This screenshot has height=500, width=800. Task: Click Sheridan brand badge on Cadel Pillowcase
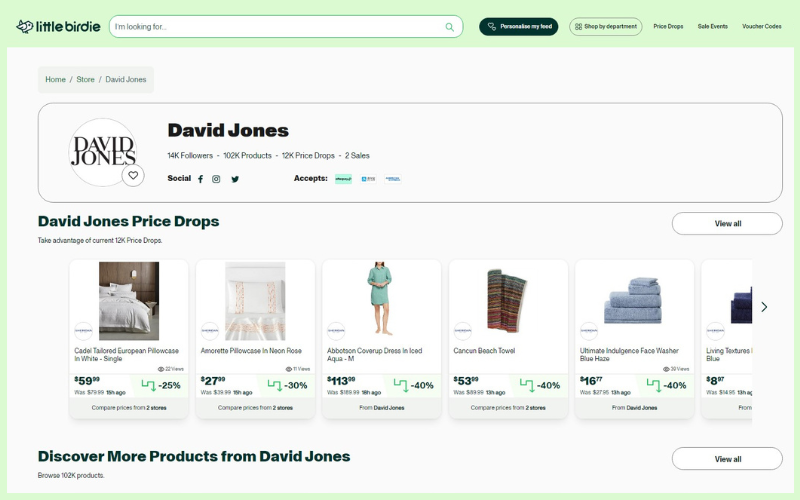pyautogui.click(x=83, y=331)
